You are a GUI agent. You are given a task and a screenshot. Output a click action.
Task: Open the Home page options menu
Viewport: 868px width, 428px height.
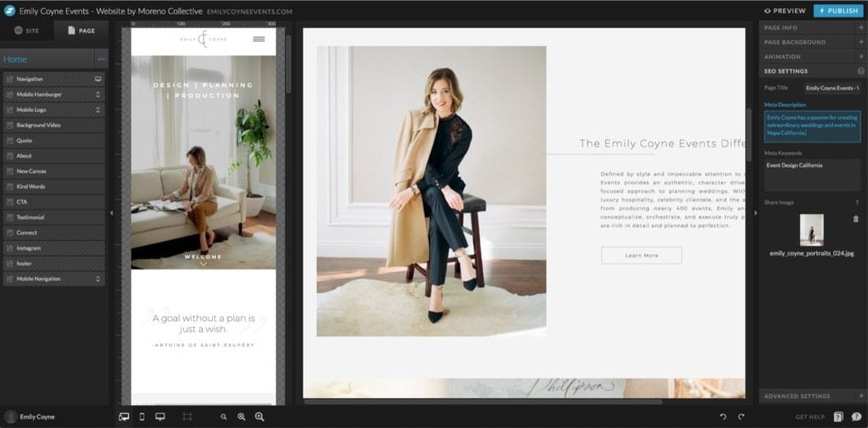[x=101, y=59]
